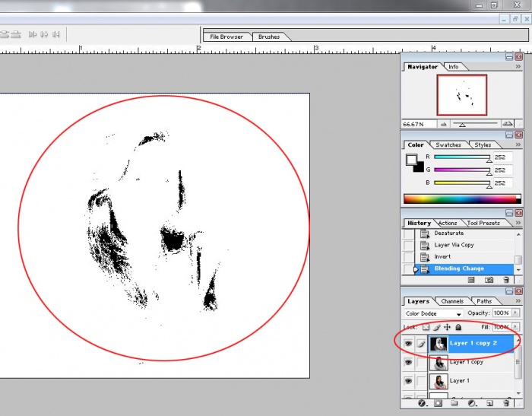Viewport: 532px width, 416px height.
Task: Click the History new snapshot camera icon
Action: 489,280
